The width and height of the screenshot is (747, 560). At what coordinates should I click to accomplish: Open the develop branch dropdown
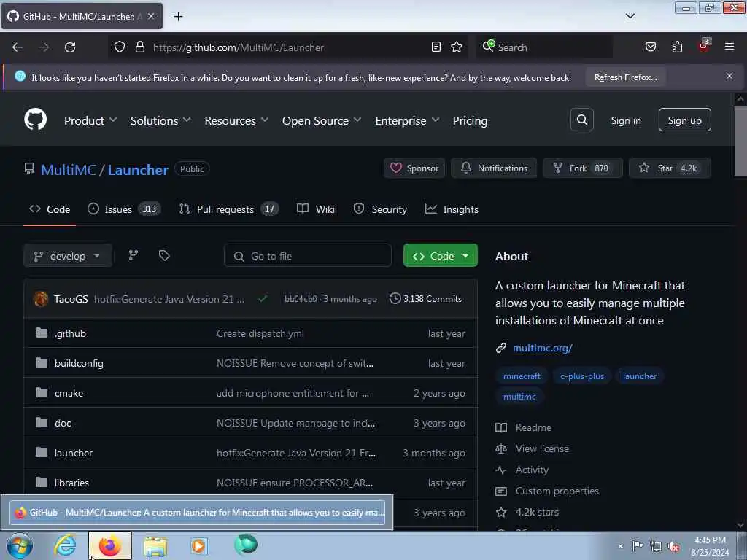(x=68, y=256)
